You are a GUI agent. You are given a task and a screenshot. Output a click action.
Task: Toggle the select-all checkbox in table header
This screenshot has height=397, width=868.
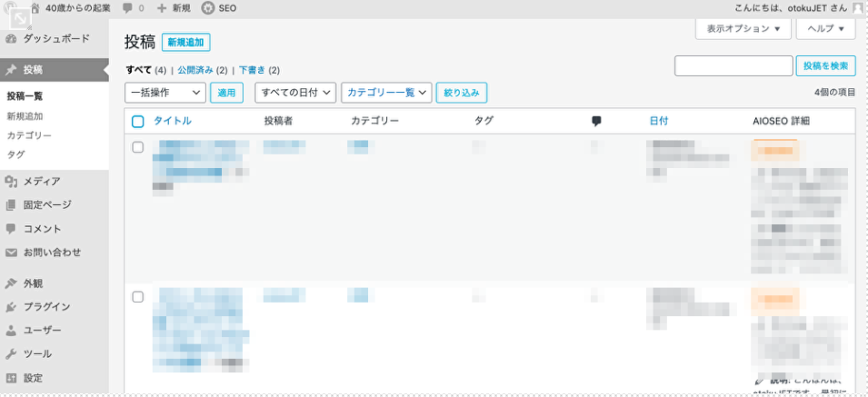138,122
